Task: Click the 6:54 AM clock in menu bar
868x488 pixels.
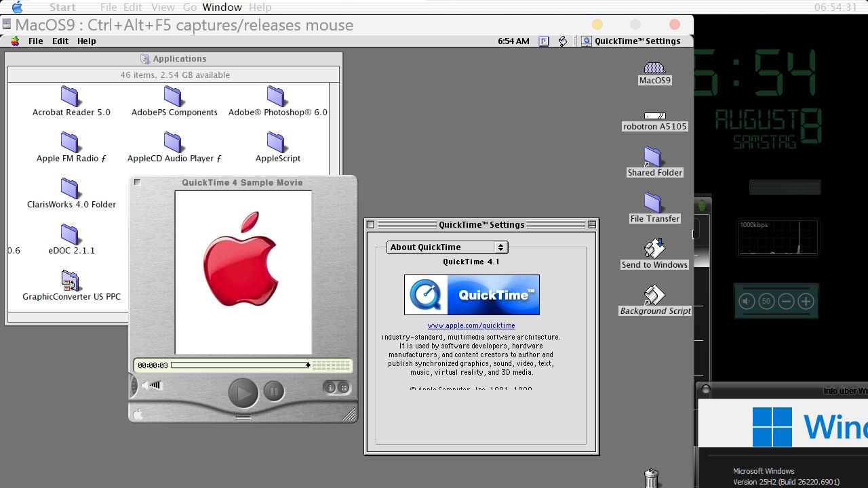Action: tap(513, 41)
